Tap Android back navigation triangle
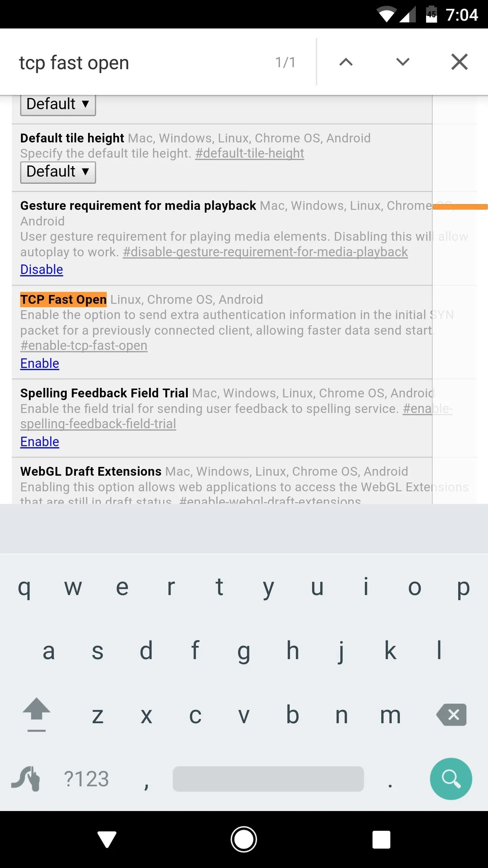 click(107, 840)
